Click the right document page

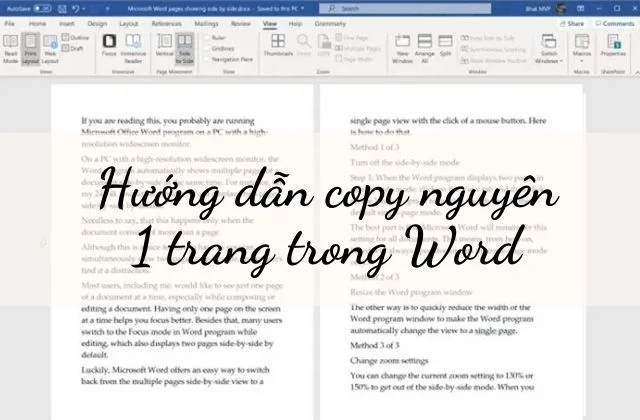(451, 252)
